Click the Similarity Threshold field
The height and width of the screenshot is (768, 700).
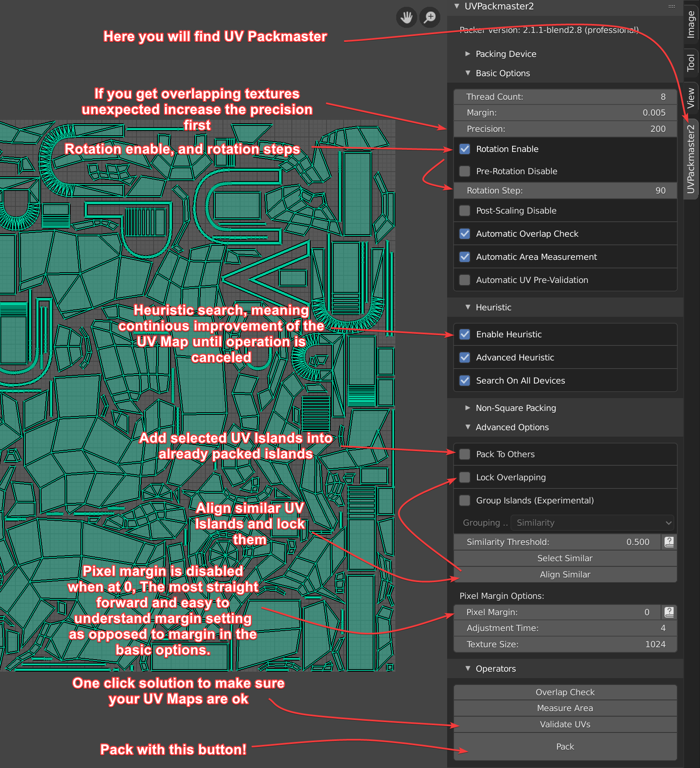(558, 542)
